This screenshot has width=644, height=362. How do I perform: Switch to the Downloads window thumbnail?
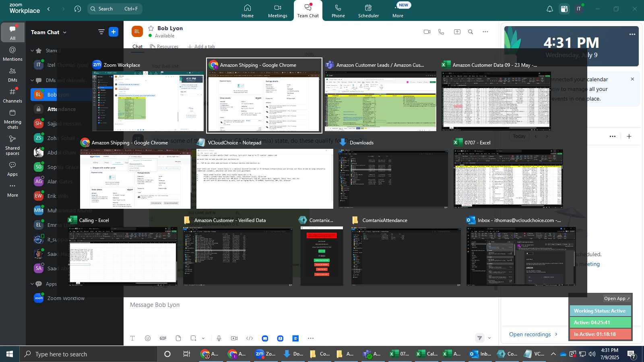[393, 174]
